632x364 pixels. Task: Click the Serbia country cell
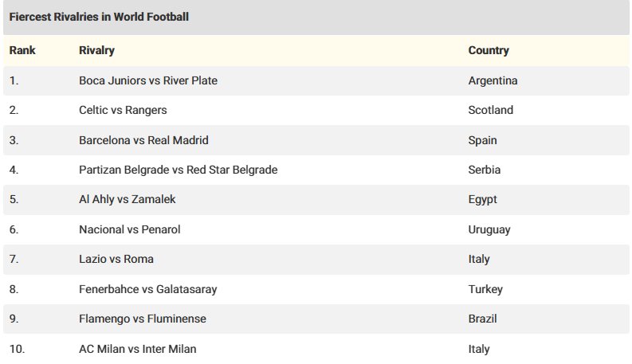484,170
